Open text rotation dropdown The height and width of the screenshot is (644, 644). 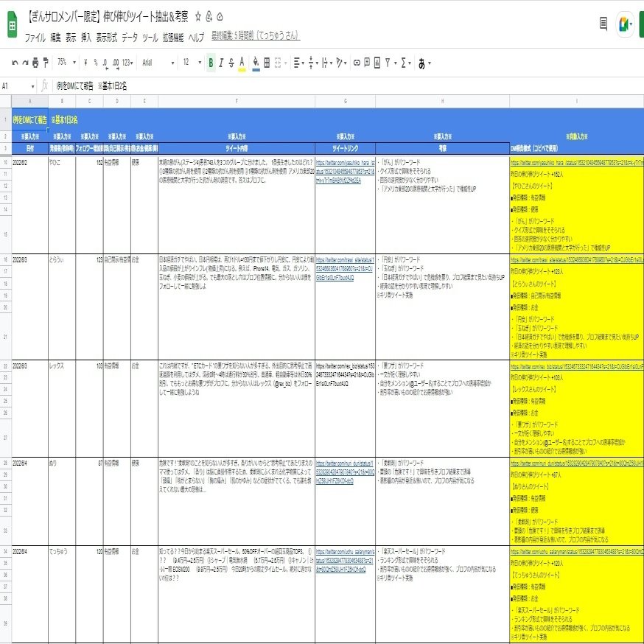341,63
